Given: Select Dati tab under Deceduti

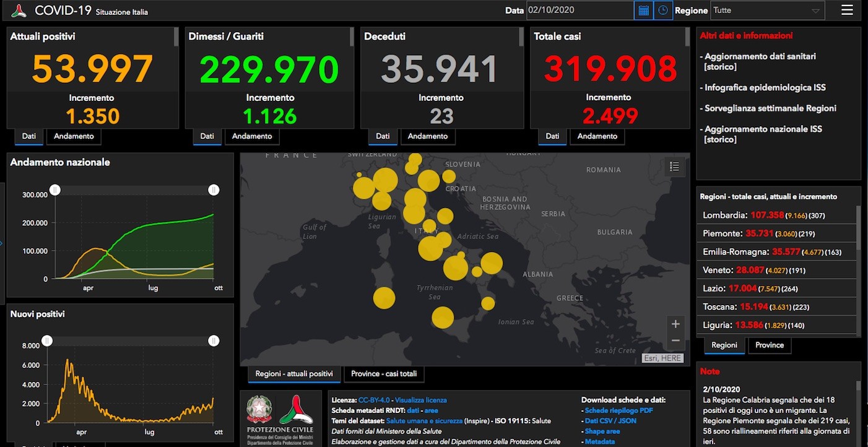Looking at the screenshot, I should click(383, 136).
